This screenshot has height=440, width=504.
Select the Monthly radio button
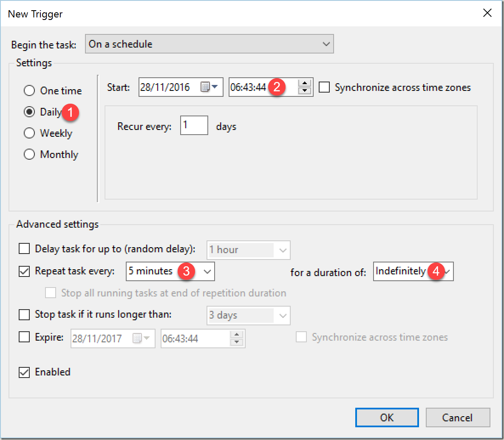tap(29, 154)
